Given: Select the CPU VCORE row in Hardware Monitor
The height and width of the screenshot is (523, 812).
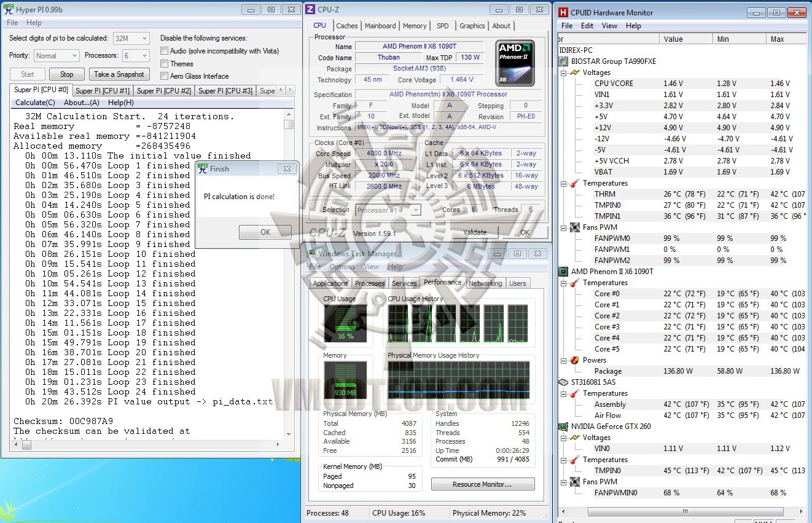Looking at the screenshot, I should pyautogui.click(x=682, y=84).
